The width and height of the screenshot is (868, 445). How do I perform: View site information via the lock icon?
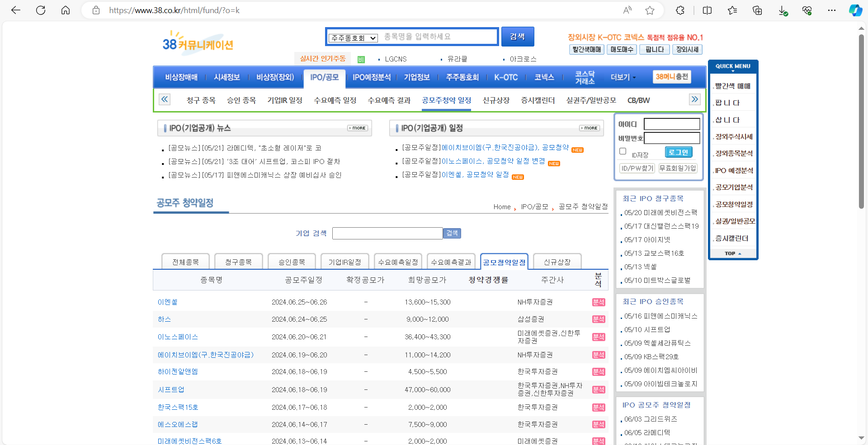pos(96,10)
